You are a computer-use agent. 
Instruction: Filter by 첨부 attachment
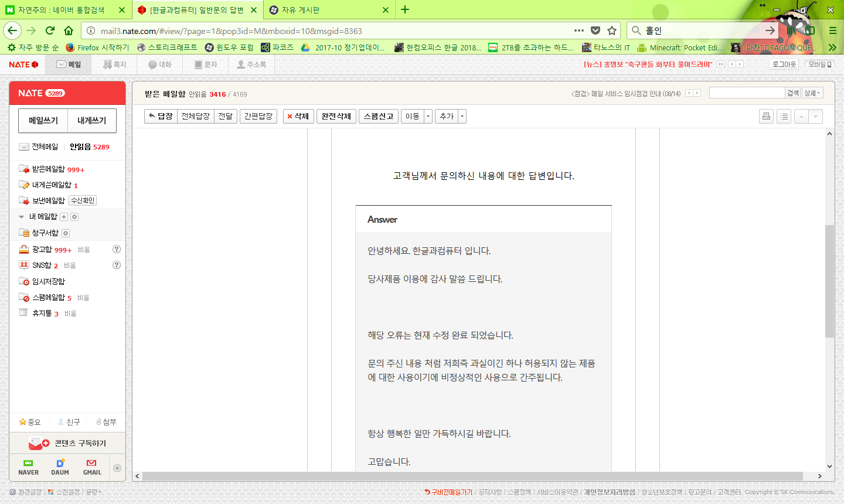(x=106, y=422)
